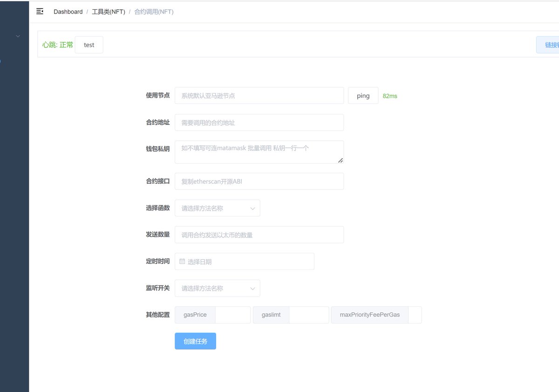
Task: Click the dropdown arrow beside 请选择方法名称
Action: (x=252, y=208)
